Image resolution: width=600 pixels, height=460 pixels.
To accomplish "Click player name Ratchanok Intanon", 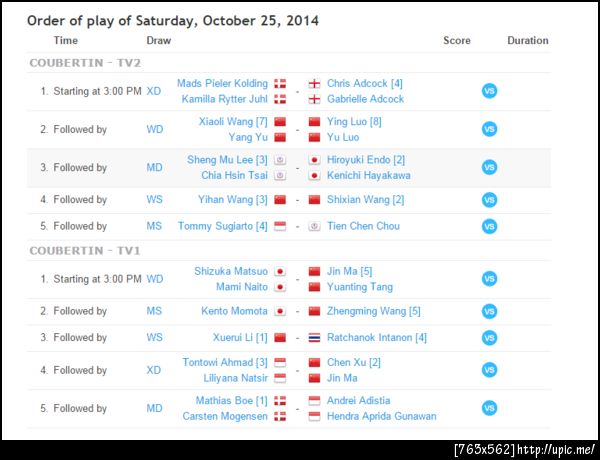I will (377, 337).
